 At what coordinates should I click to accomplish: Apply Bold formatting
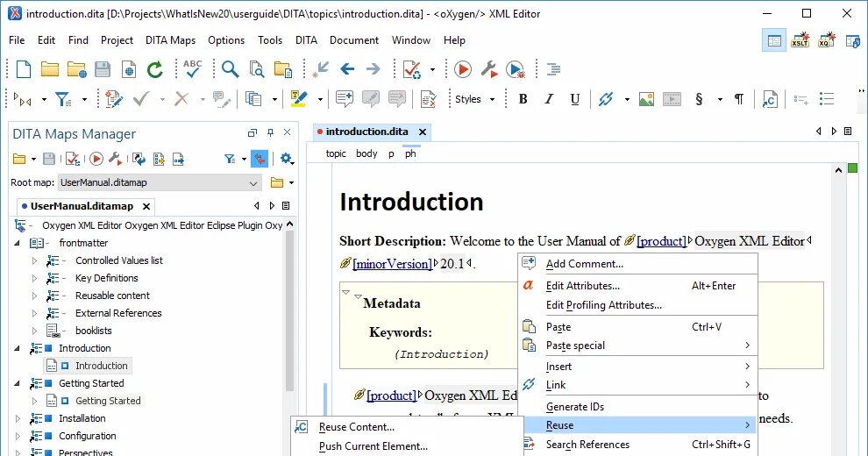click(x=523, y=99)
